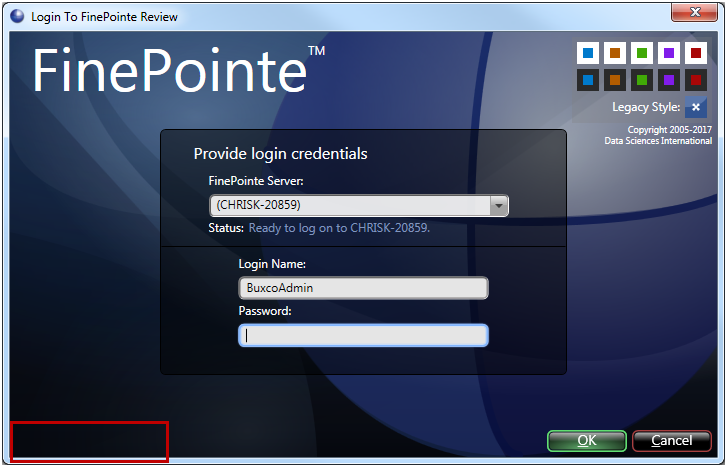Click the Cancel button
Image resolution: width=725 pixels, height=465 pixels.
point(671,441)
